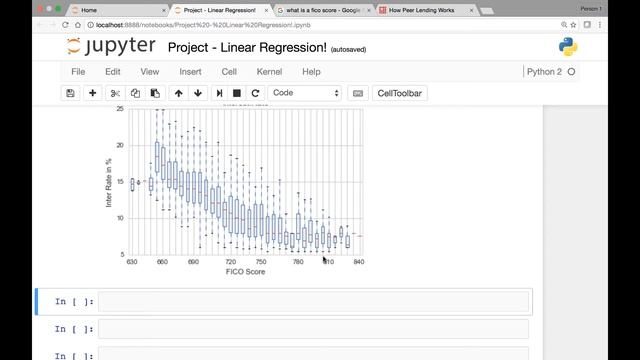The width and height of the screenshot is (640, 360).
Task: Go back using the browser back arrow
Action: [x=40, y=25]
